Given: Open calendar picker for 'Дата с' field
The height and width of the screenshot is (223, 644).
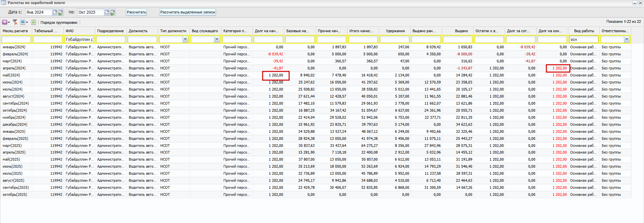Looking at the screenshot, I should (55, 12).
